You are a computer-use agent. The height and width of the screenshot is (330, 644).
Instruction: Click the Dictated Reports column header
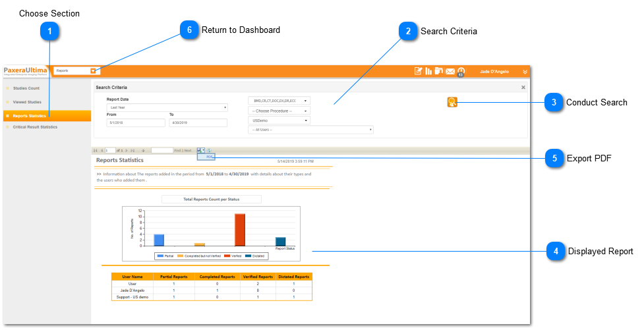pos(294,277)
